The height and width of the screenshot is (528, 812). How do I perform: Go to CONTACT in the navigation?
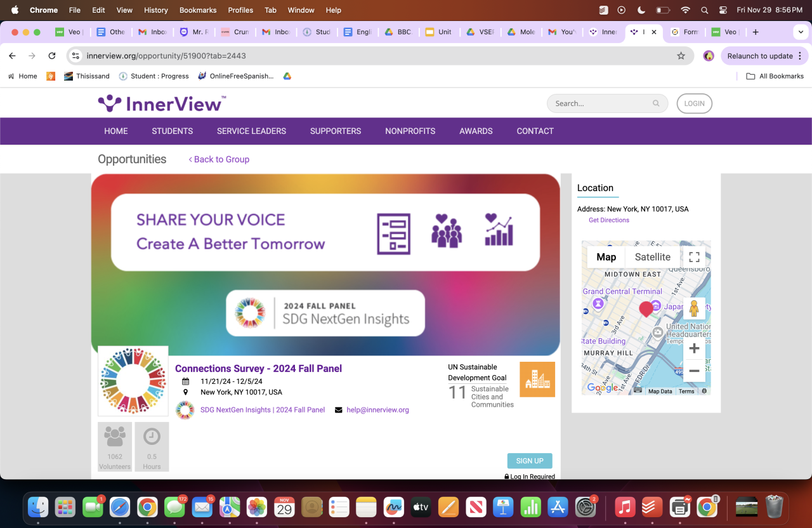pyautogui.click(x=535, y=131)
